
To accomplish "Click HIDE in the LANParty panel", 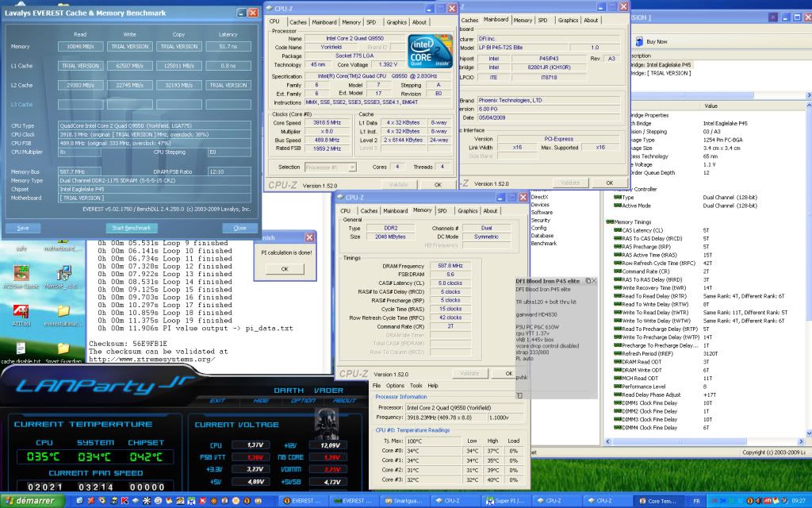I will pyautogui.click(x=261, y=401).
